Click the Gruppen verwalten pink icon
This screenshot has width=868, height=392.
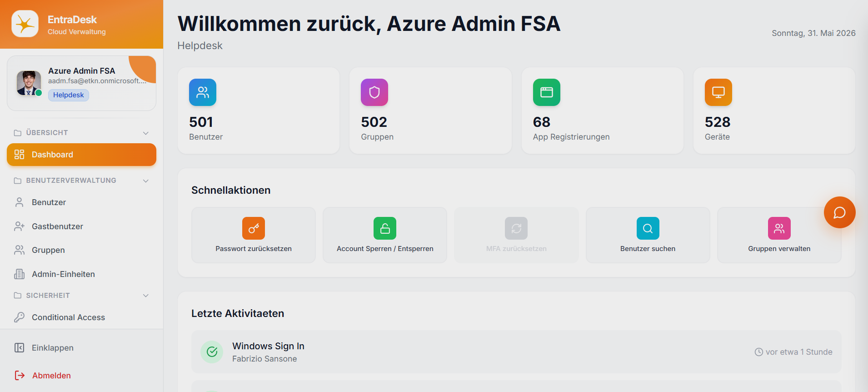coord(779,228)
